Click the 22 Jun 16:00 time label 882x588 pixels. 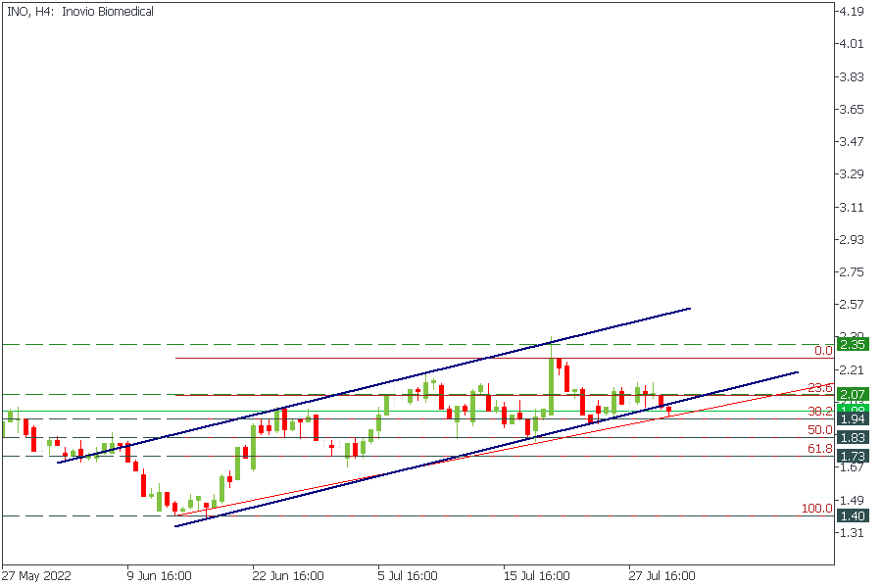click(286, 575)
